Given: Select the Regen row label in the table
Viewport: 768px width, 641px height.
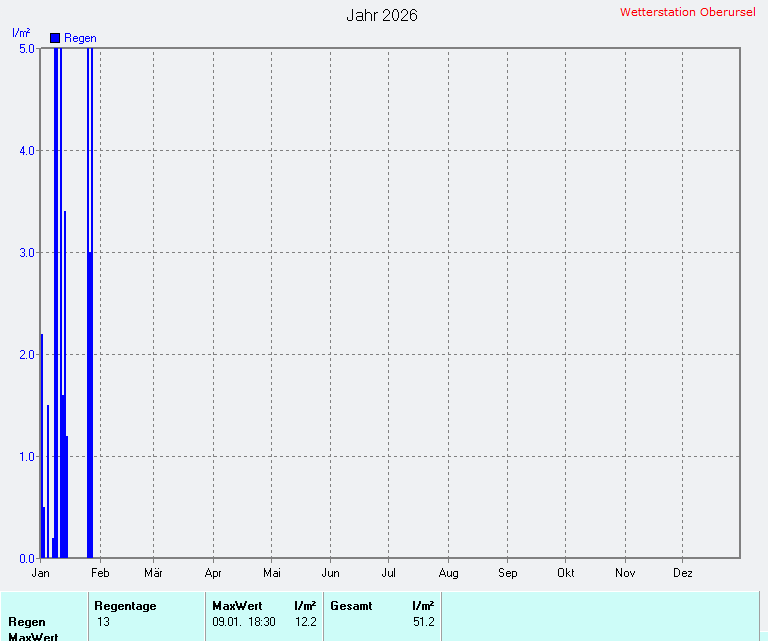Looking at the screenshot, I should click(27, 622).
